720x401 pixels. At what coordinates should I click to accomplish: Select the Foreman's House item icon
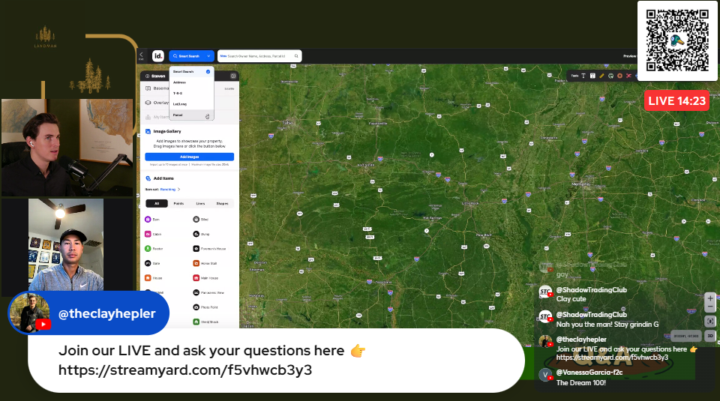[x=196, y=249]
